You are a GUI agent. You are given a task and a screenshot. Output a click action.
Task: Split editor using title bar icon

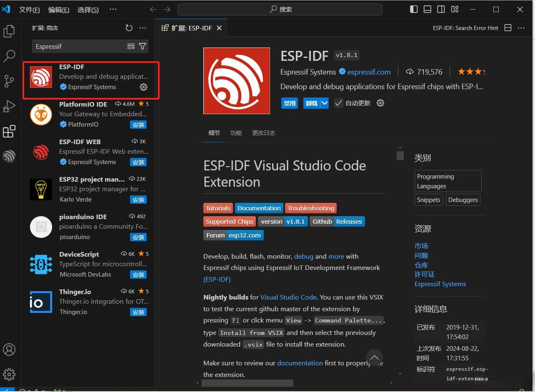point(508,28)
